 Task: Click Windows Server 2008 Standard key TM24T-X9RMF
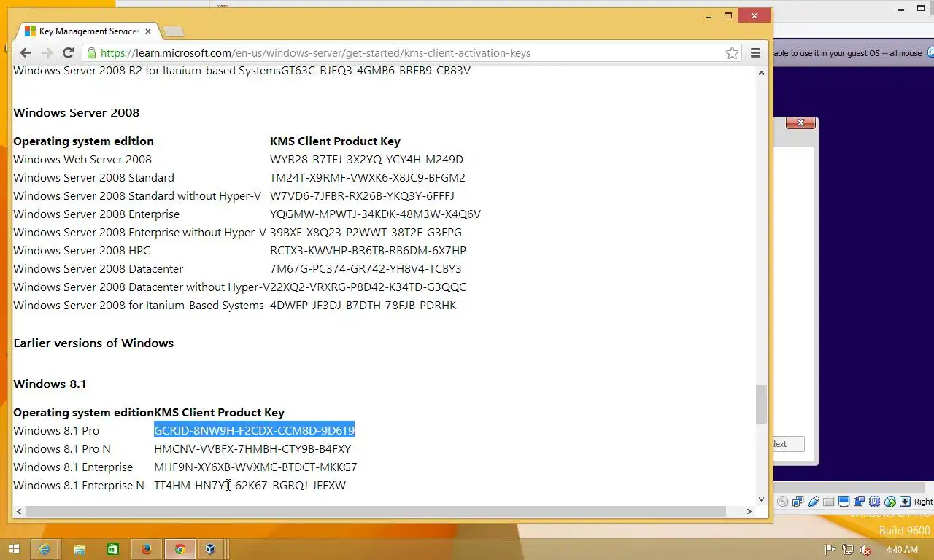pos(368,177)
